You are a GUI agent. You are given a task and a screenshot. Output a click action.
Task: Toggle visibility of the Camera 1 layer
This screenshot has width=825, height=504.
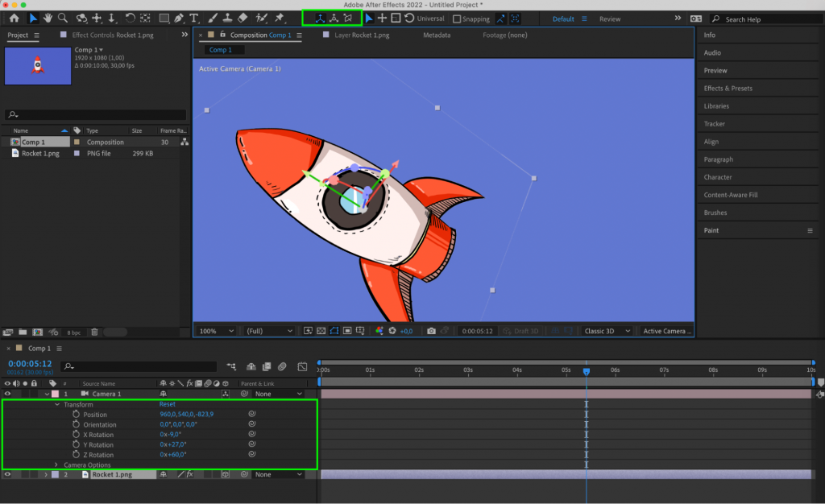pyautogui.click(x=6, y=394)
